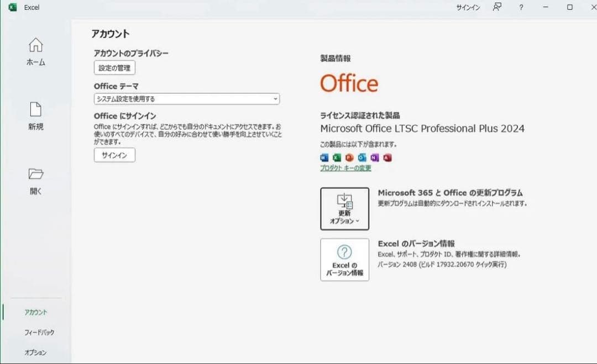Open the プロダクト キーの変更 link

(345, 168)
